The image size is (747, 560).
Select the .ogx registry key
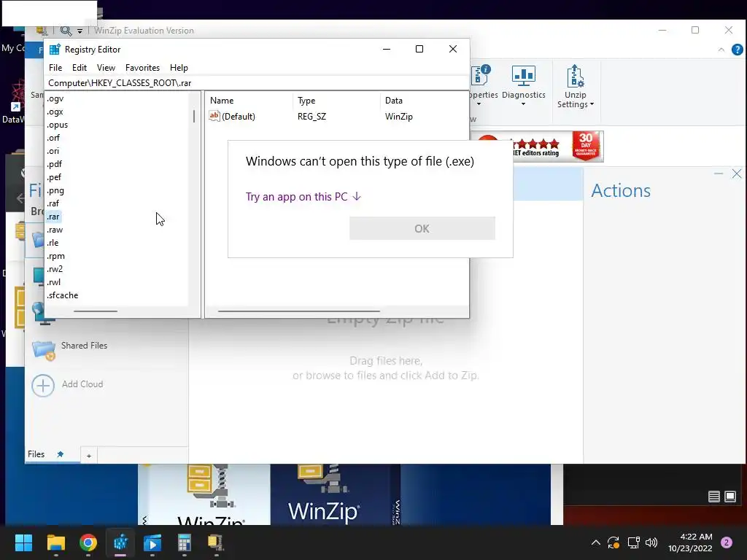55,112
